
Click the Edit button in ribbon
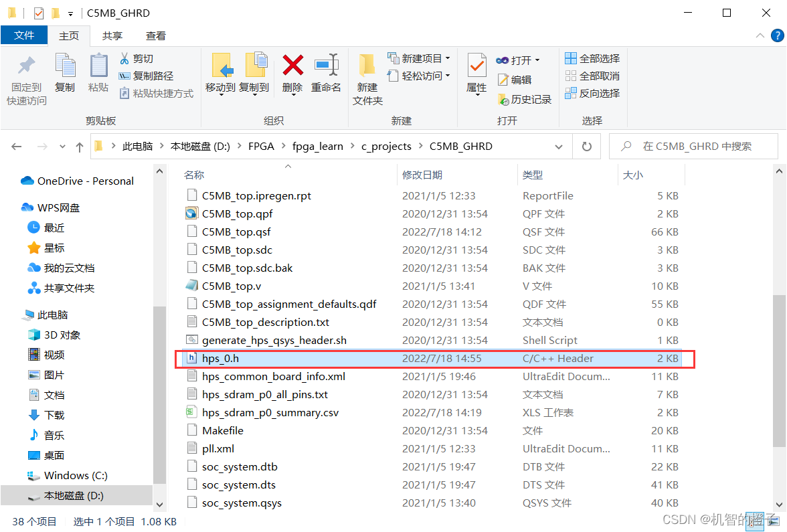point(515,79)
